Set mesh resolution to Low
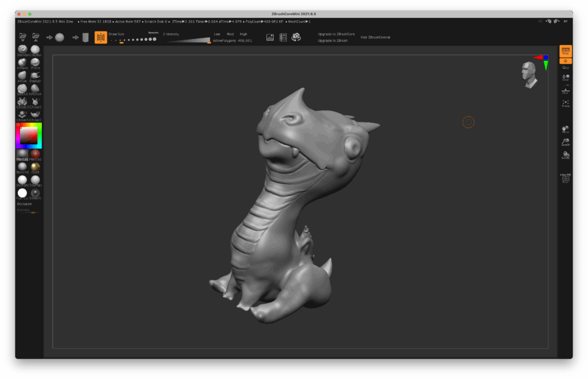This screenshot has width=588, height=379. click(x=216, y=34)
